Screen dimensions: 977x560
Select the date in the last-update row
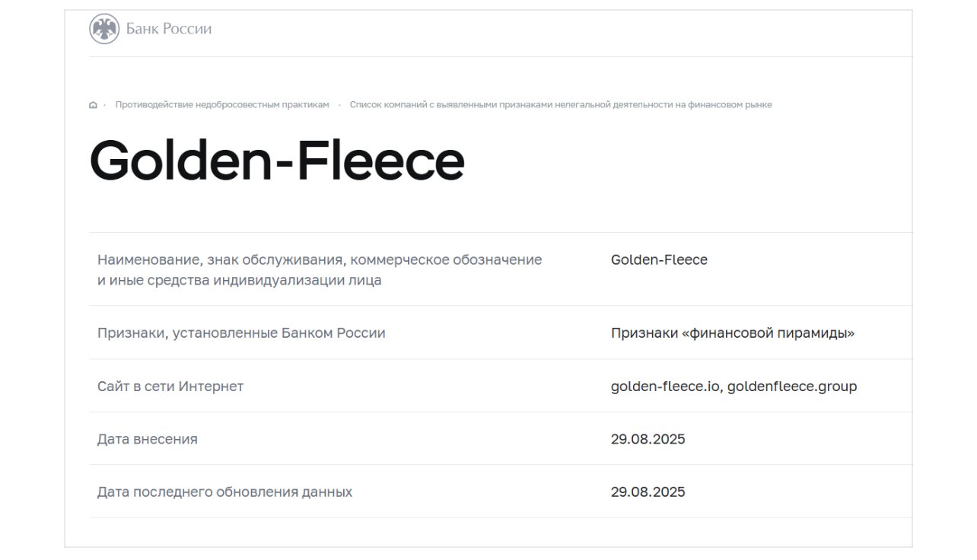(648, 492)
